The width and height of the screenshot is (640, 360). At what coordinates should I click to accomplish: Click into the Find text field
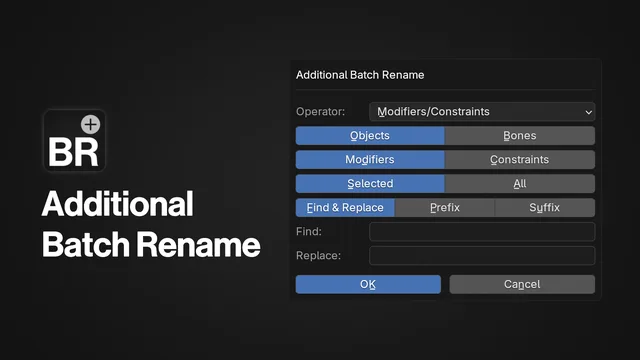coord(482,232)
